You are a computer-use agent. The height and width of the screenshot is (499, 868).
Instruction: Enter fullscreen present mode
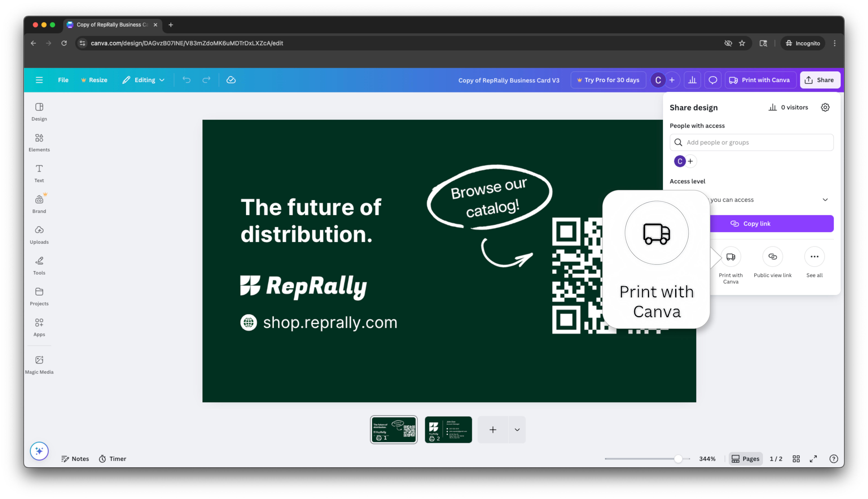[814, 459]
